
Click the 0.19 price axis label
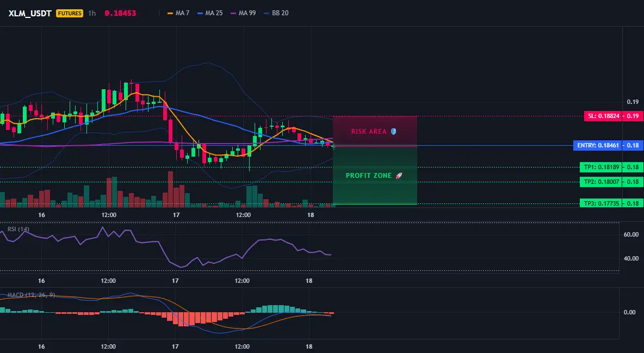click(633, 102)
